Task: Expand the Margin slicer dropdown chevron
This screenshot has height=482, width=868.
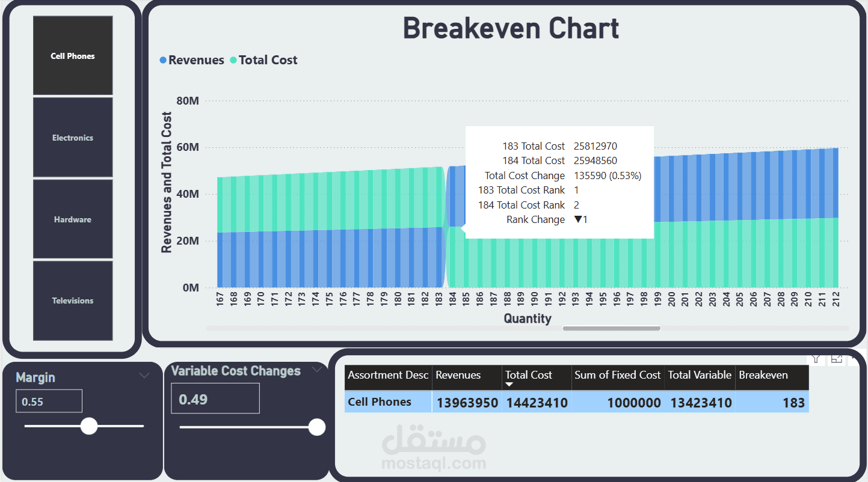Action: [x=144, y=376]
